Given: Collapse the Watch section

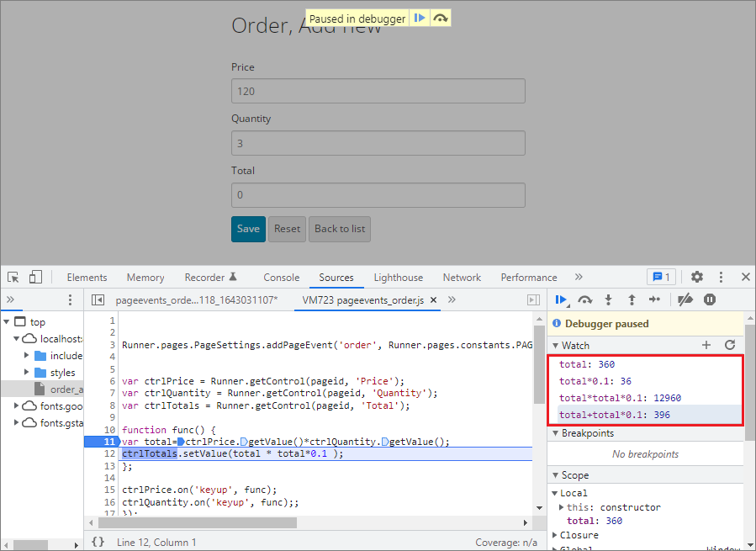Looking at the screenshot, I should click(x=555, y=345).
